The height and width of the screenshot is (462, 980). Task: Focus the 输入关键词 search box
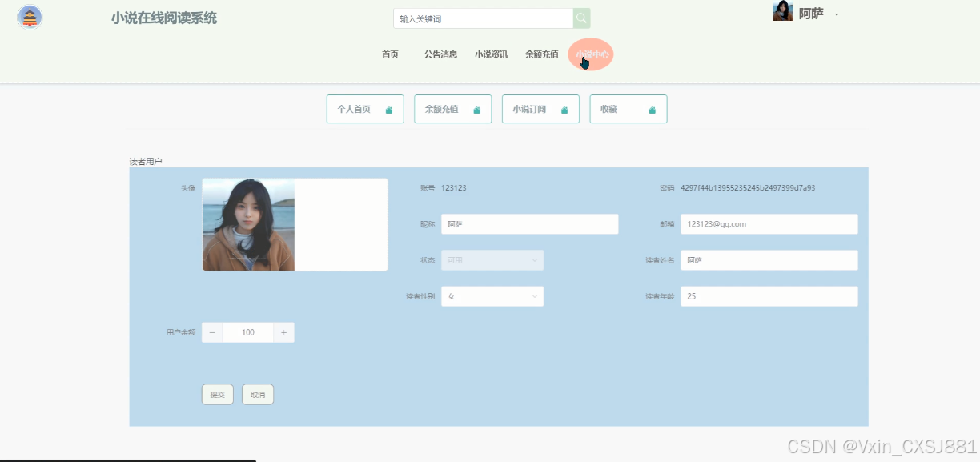(x=484, y=18)
